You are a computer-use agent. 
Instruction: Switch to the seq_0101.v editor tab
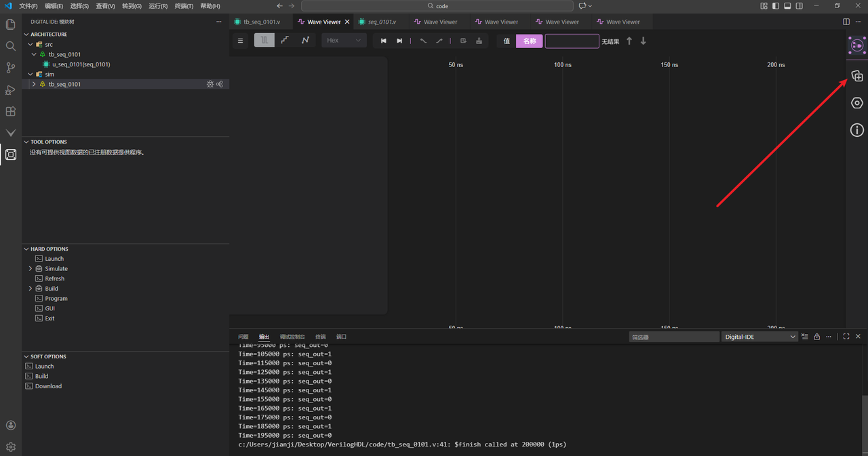[382, 22]
